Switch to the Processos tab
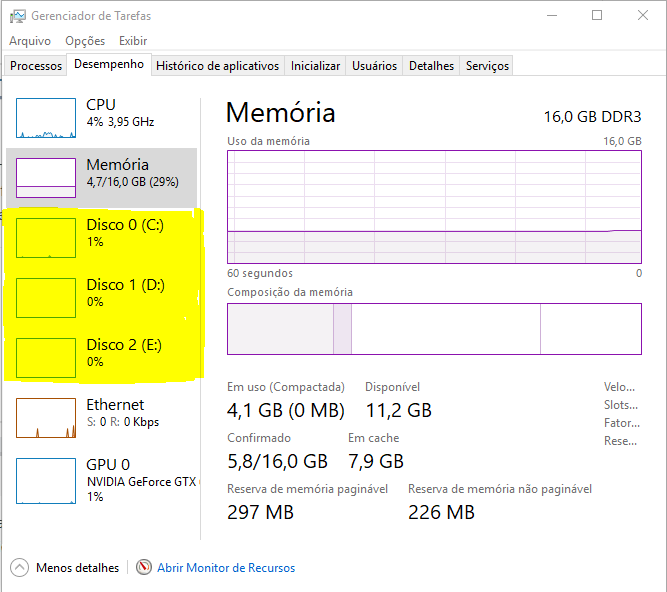Screen dimensions: 667x592 click(x=36, y=66)
